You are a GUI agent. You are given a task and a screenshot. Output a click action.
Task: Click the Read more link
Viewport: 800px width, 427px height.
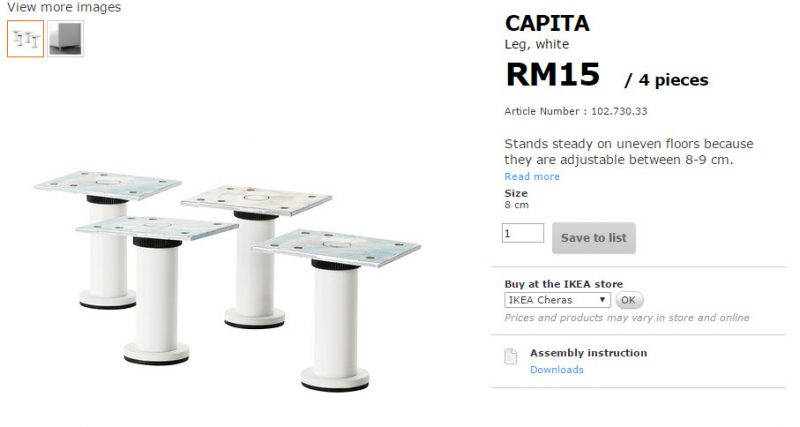[532, 177]
